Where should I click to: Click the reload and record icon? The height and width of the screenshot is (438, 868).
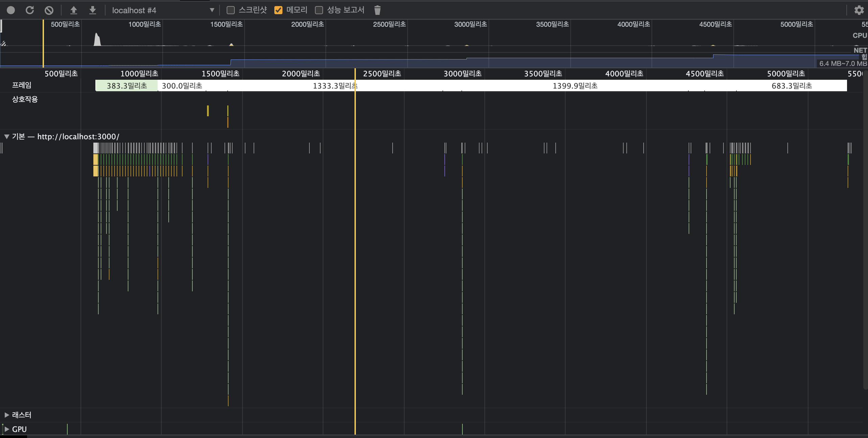click(x=30, y=10)
